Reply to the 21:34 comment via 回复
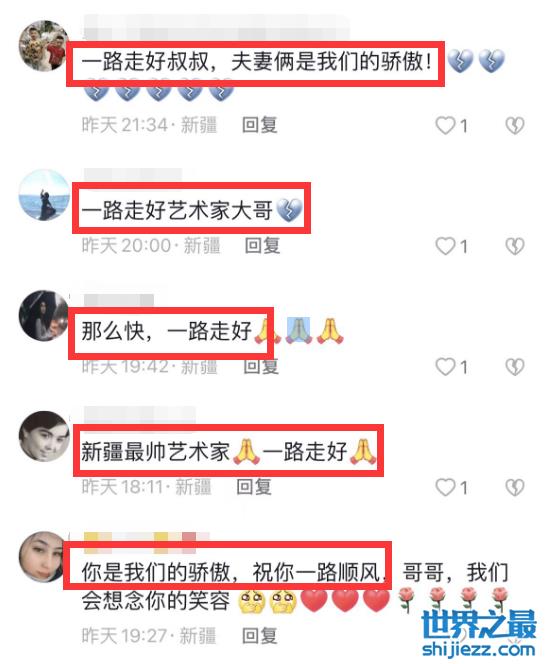The width and height of the screenshot is (546, 664). pyautogui.click(x=260, y=125)
